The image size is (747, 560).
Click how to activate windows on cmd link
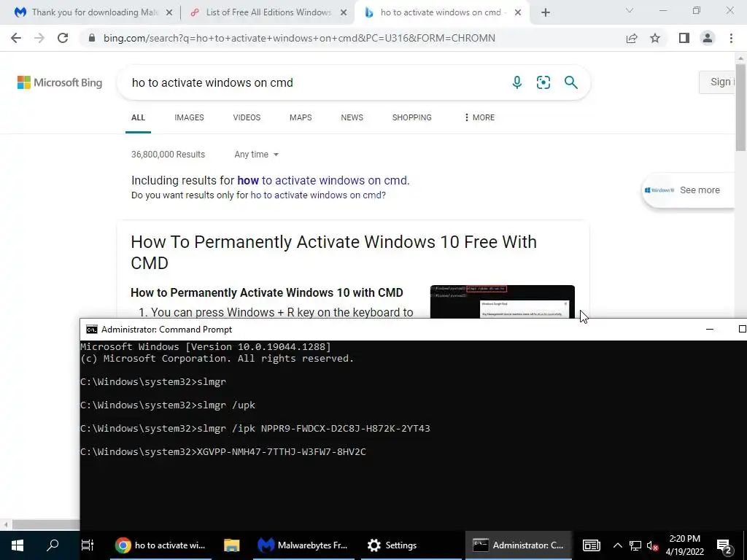click(x=322, y=181)
